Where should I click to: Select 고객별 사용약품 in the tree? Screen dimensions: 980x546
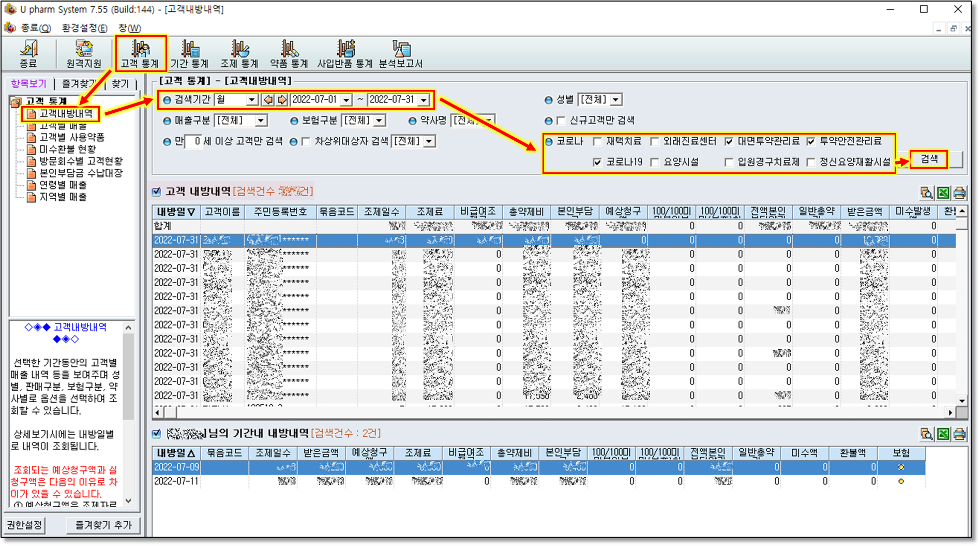[72, 137]
